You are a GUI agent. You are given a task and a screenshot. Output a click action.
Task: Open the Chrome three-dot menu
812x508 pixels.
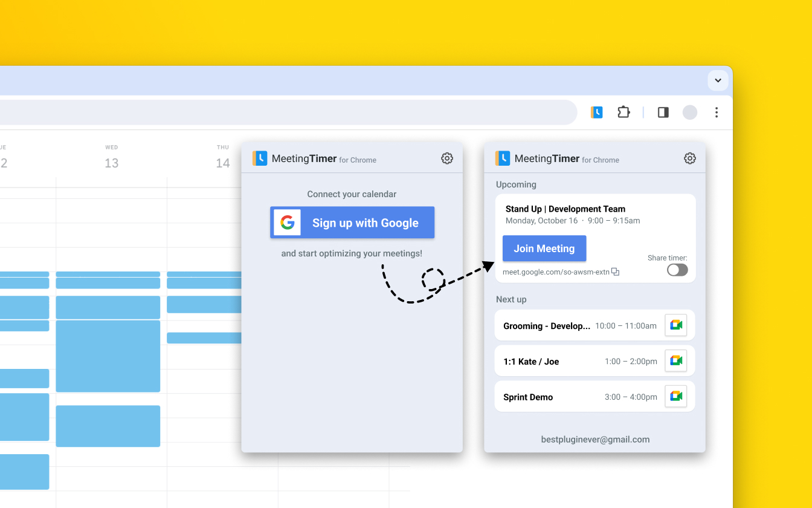pyautogui.click(x=716, y=112)
